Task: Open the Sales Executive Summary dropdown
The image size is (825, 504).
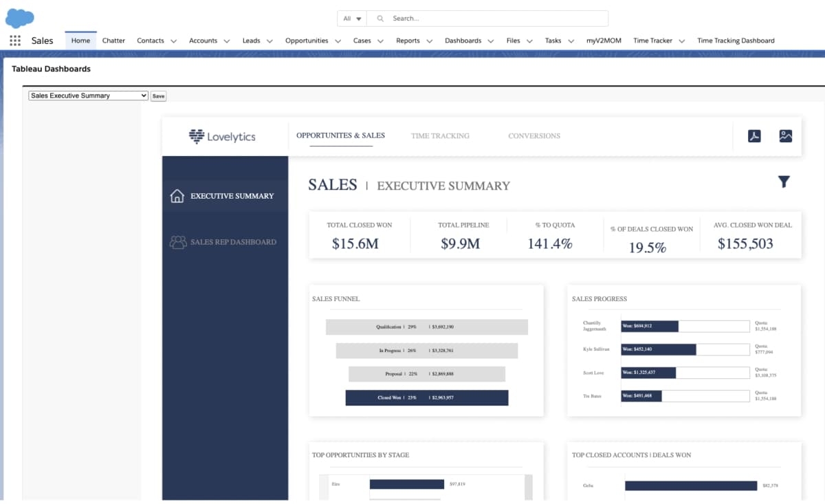Action: (x=88, y=96)
